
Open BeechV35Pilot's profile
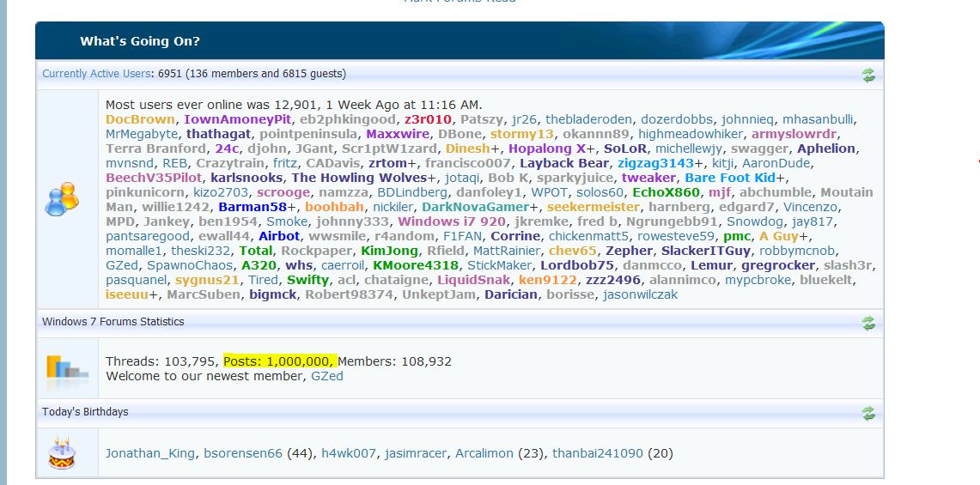(154, 178)
